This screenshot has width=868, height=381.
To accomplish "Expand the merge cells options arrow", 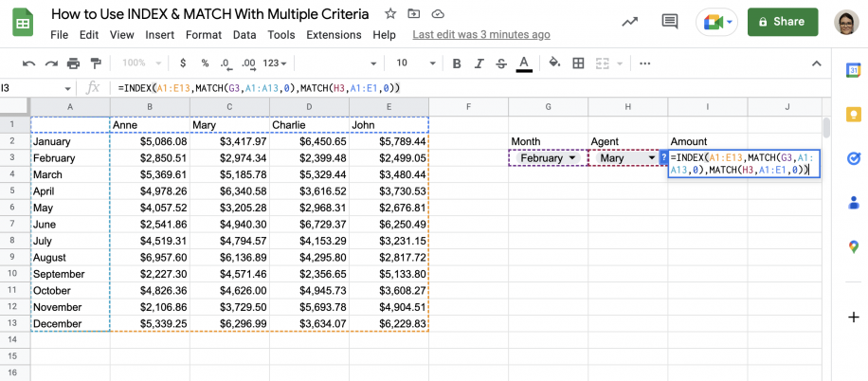I will [x=620, y=63].
